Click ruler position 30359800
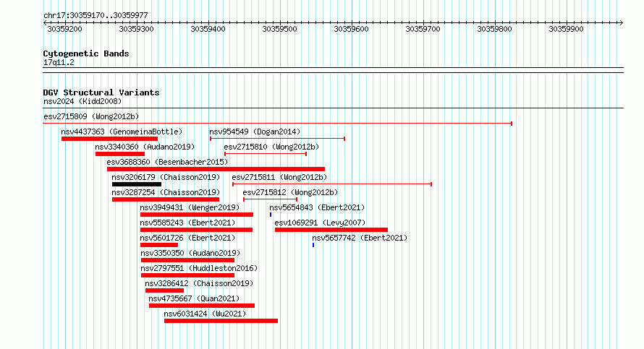 click(x=494, y=29)
